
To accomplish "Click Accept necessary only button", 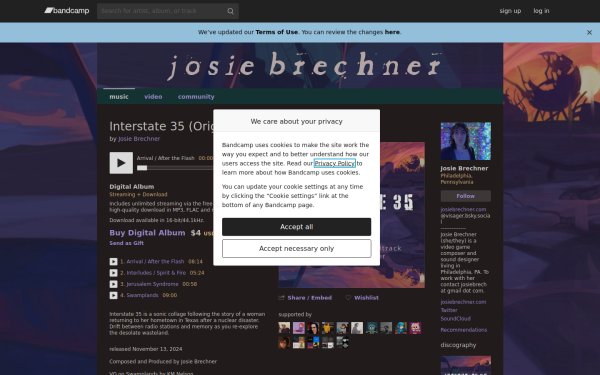I will point(297,249).
